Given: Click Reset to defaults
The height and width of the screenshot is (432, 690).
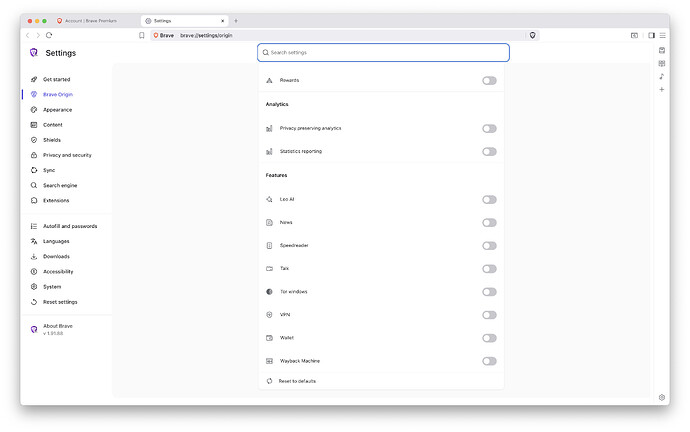Looking at the screenshot, I should pyautogui.click(x=298, y=381).
